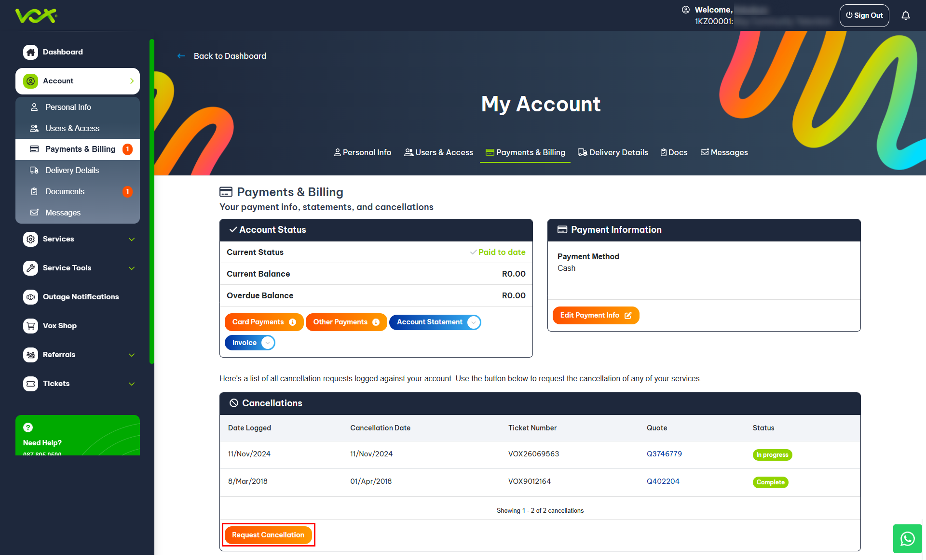Open the Docs tab
This screenshot has width=926, height=560.
674,153
